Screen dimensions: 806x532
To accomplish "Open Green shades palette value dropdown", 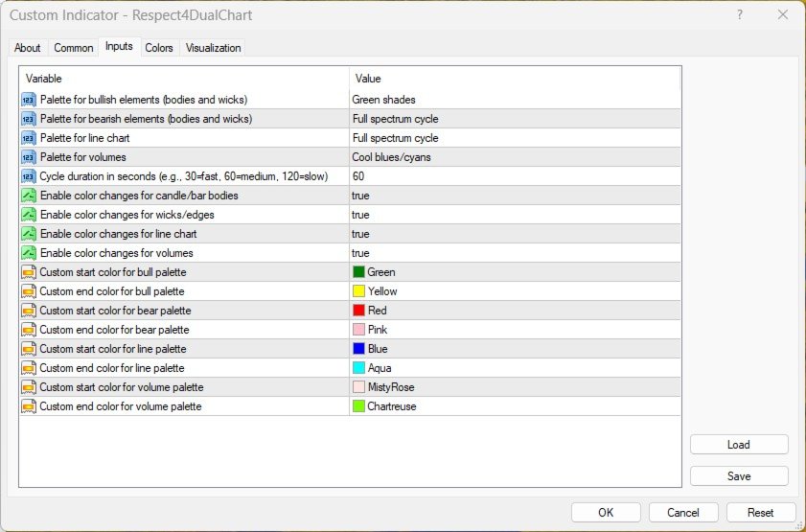I will click(515, 99).
